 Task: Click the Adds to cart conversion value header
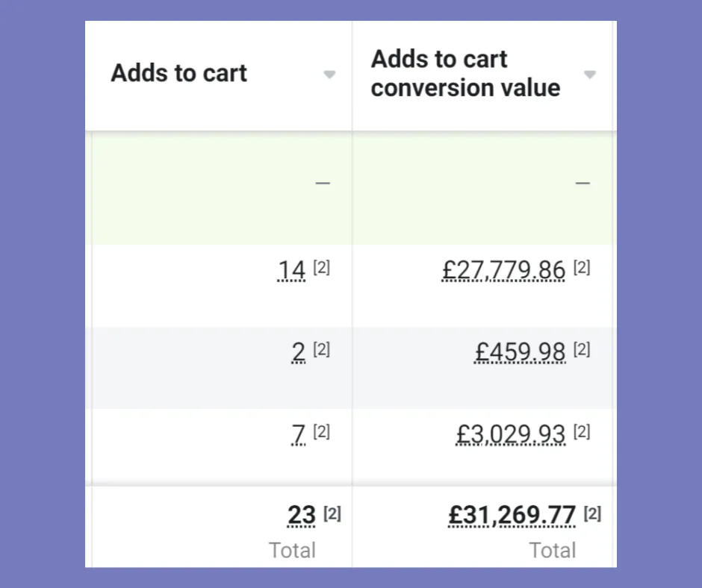[x=465, y=73]
